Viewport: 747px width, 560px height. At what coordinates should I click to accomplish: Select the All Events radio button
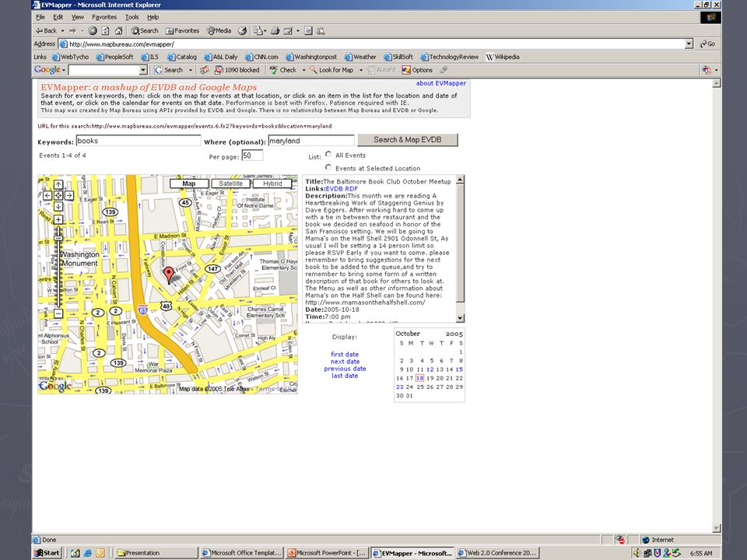tap(328, 154)
